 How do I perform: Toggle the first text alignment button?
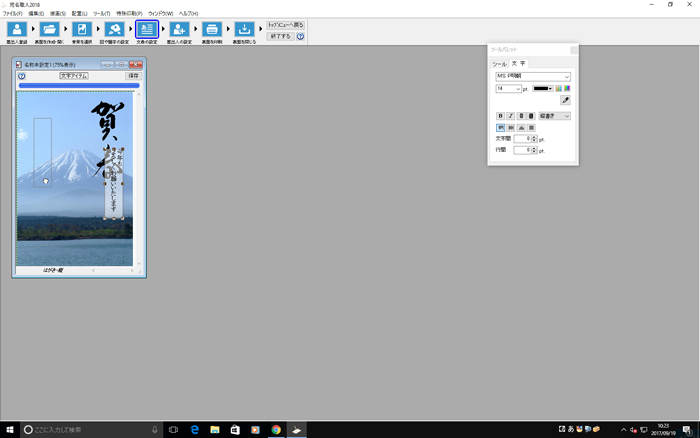point(501,127)
